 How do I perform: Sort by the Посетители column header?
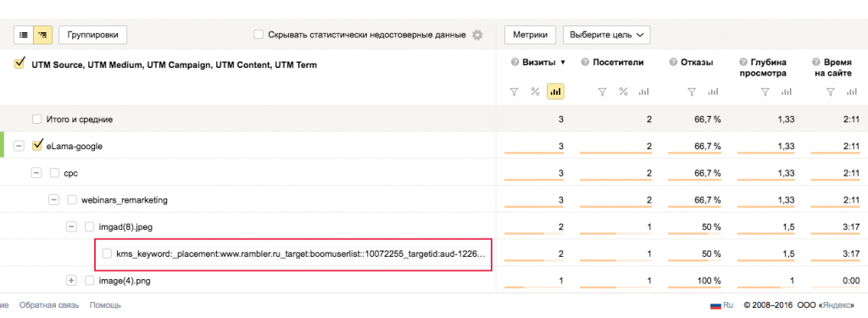618,62
